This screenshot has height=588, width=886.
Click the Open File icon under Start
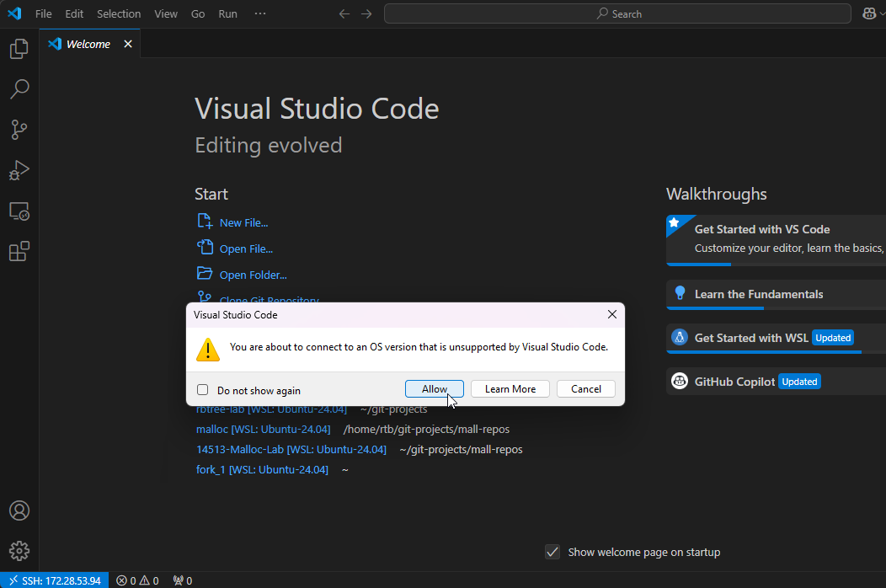click(205, 247)
